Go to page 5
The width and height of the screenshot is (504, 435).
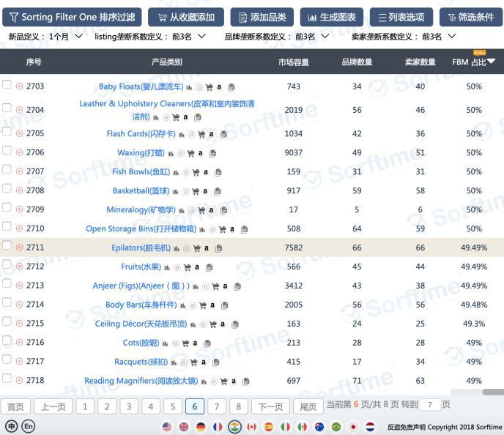(x=173, y=406)
